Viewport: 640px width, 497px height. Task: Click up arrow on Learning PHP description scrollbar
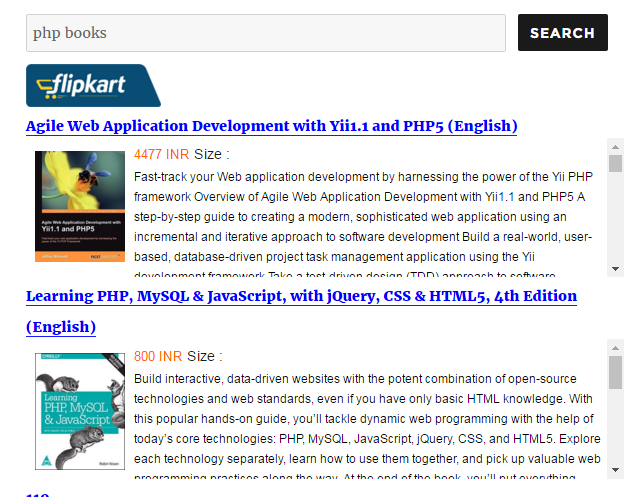tap(615, 348)
